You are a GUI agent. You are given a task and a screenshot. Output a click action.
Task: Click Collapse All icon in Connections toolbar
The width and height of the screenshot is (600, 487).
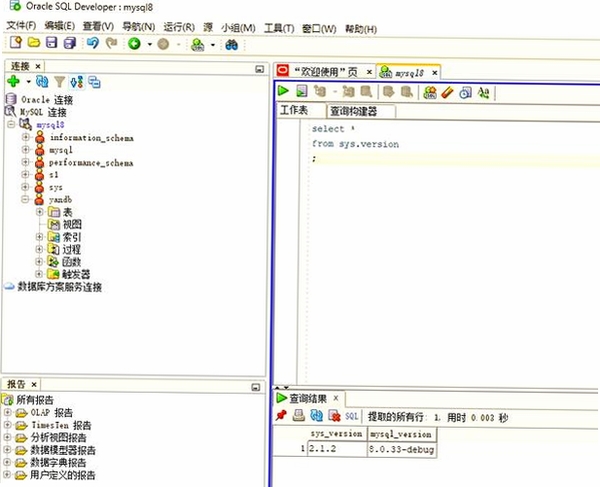(x=94, y=82)
